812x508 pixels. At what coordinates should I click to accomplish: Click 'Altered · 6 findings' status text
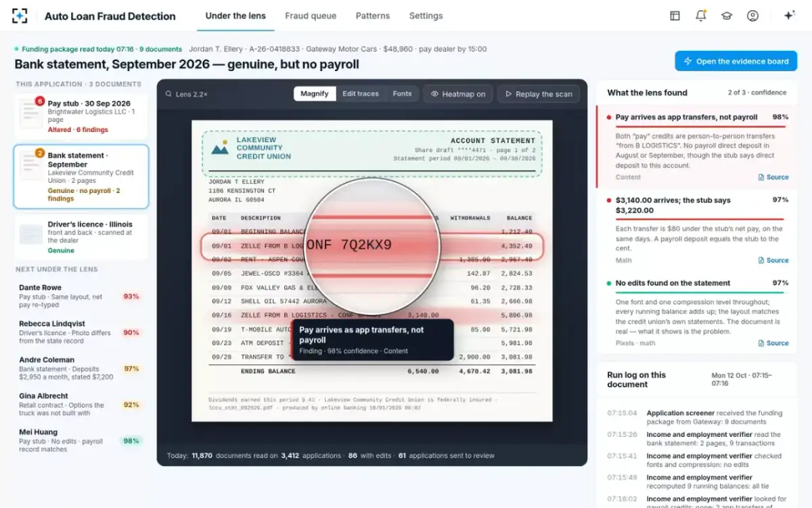pyautogui.click(x=78, y=130)
